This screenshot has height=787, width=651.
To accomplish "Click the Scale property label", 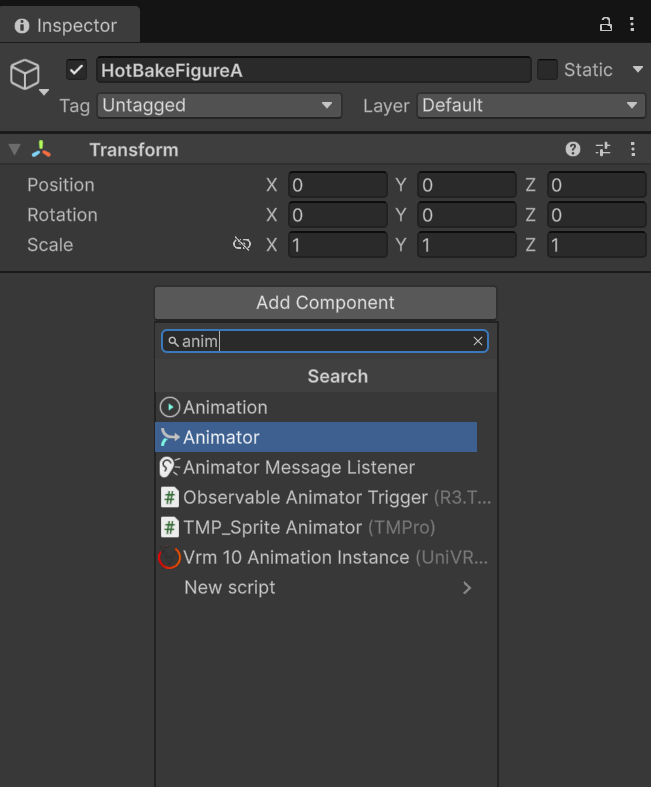I will (50, 245).
